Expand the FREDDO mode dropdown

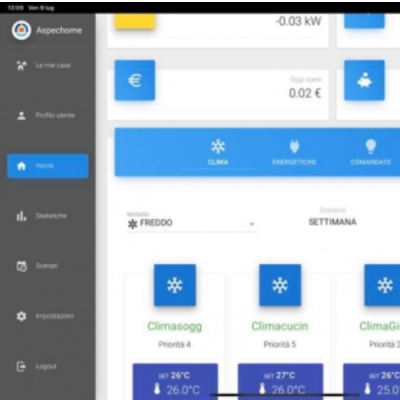point(192,223)
